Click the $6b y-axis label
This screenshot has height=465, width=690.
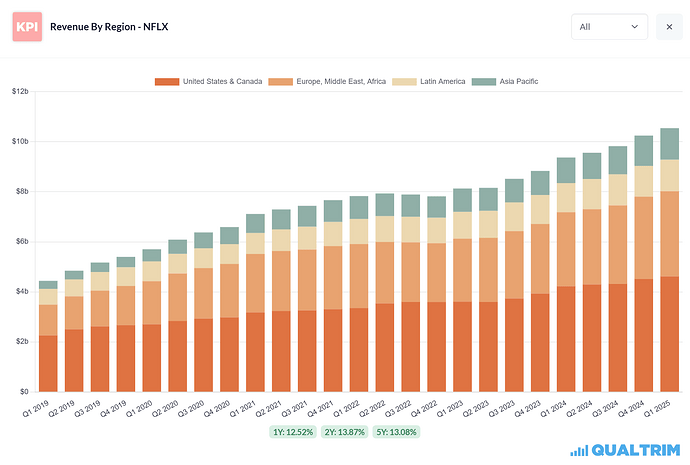tap(22, 242)
